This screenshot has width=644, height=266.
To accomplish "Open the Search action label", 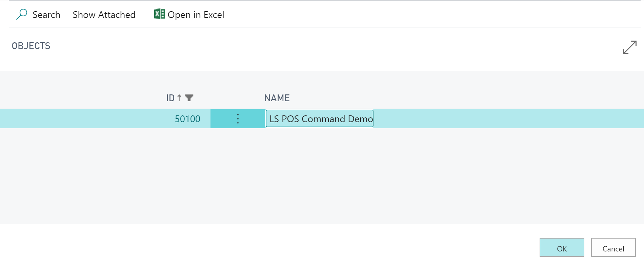I will pyautogui.click(x=46, y=15).
